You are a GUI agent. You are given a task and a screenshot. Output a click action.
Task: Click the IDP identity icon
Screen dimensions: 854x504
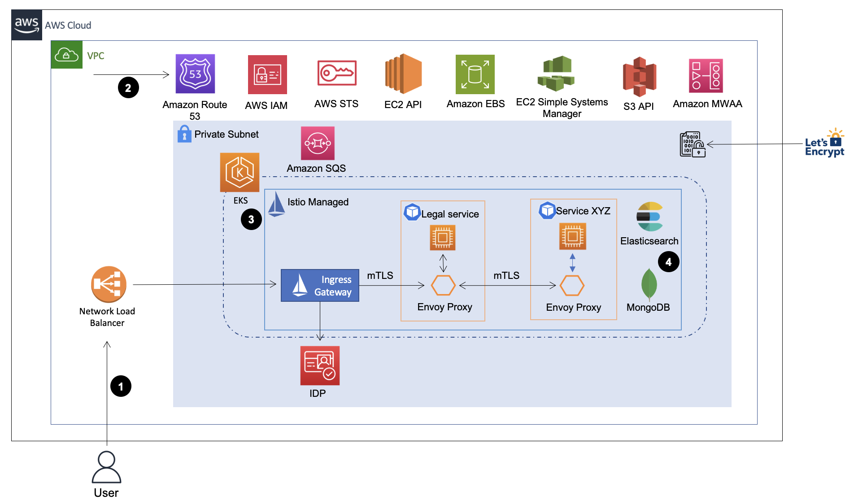[319, 366]
